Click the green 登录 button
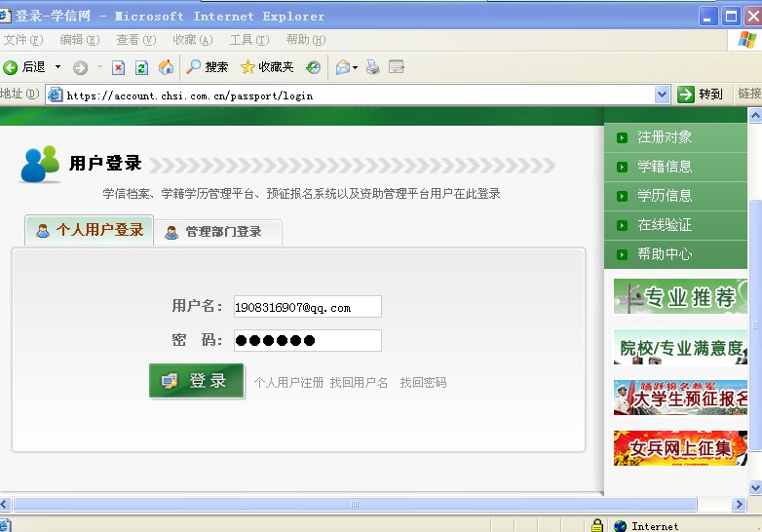 [x=196, y=381]
